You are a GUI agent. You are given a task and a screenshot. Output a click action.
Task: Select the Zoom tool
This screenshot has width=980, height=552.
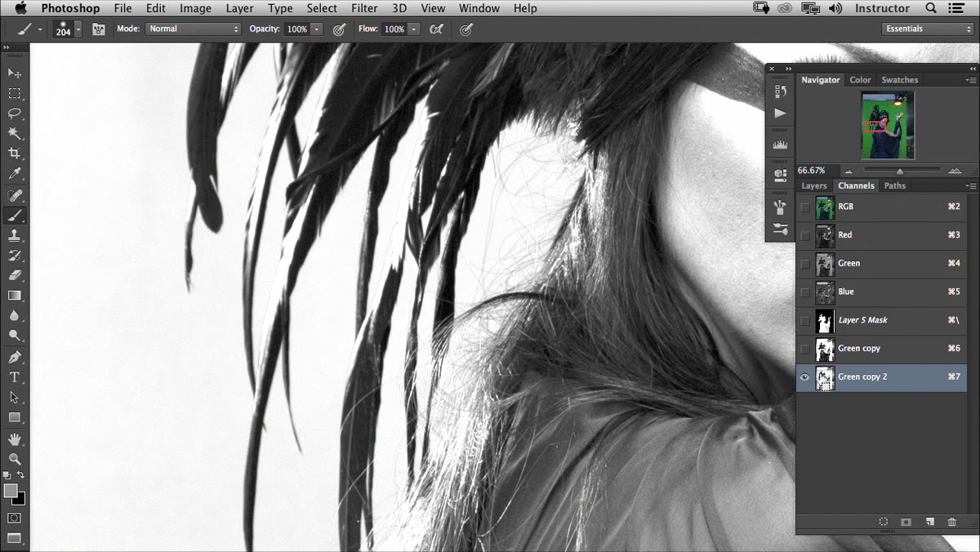point(15,459)
